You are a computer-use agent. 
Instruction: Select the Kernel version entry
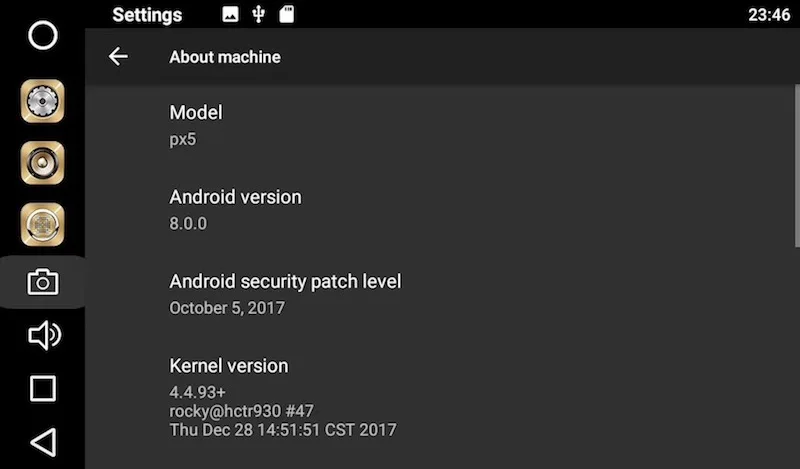[x=440, y=398]
